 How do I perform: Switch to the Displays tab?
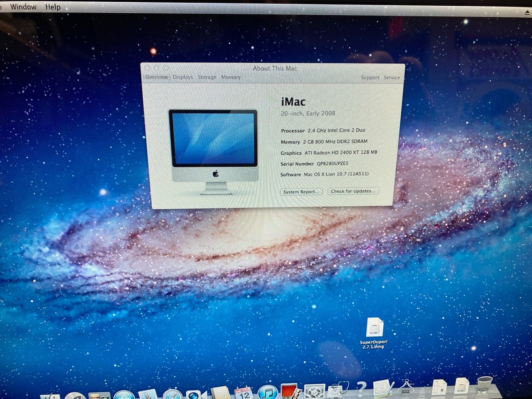(183, 77)
